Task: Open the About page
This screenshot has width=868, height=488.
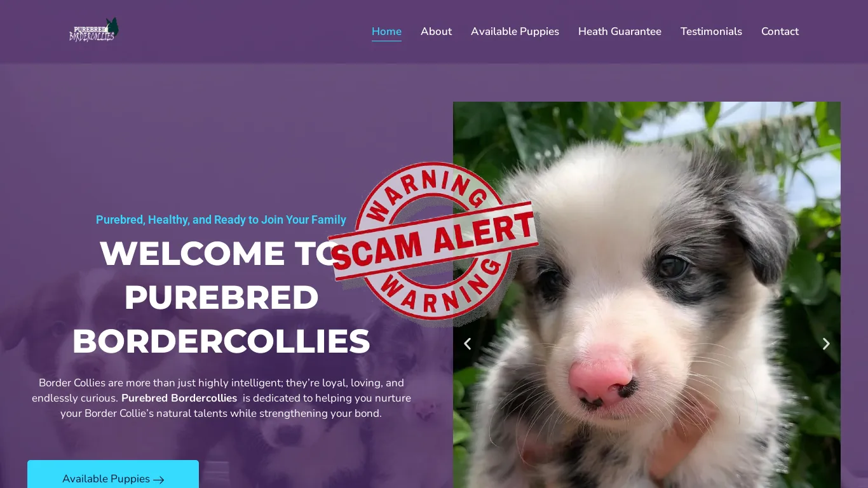Action: 436,31
